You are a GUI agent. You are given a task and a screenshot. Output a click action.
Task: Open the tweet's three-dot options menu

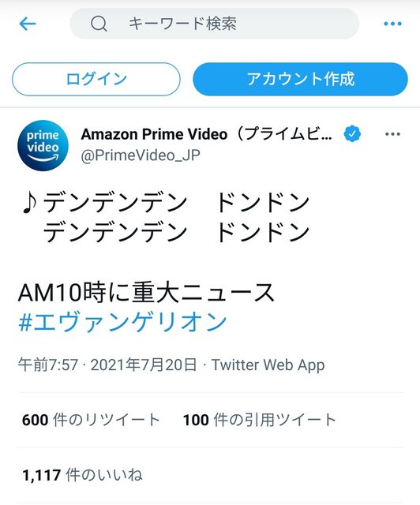click(x=392, y=134)
